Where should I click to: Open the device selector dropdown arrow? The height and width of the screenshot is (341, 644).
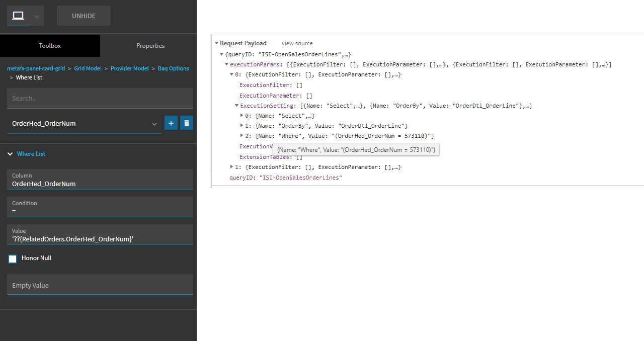37,16
